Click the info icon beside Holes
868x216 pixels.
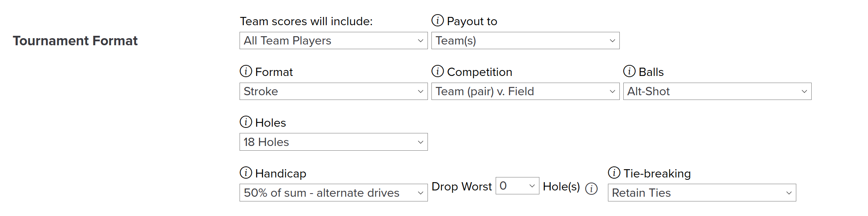pos(246,122)
